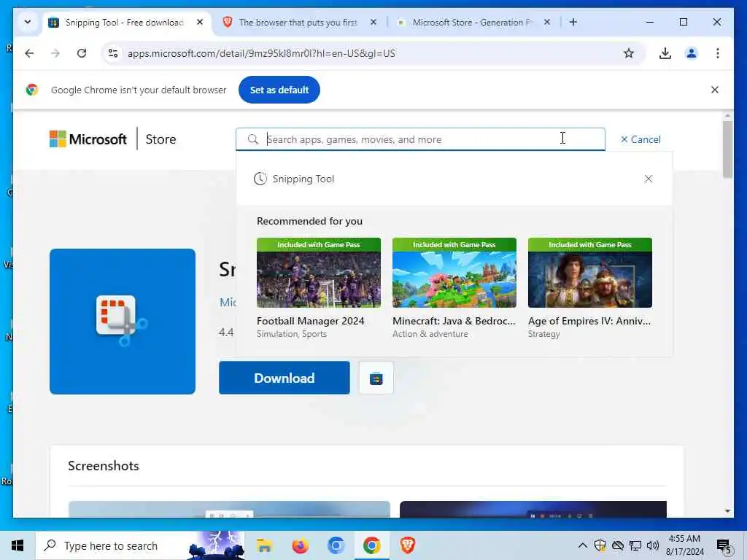Switch to Microsoft Store Generation tab

click(472, 23)
